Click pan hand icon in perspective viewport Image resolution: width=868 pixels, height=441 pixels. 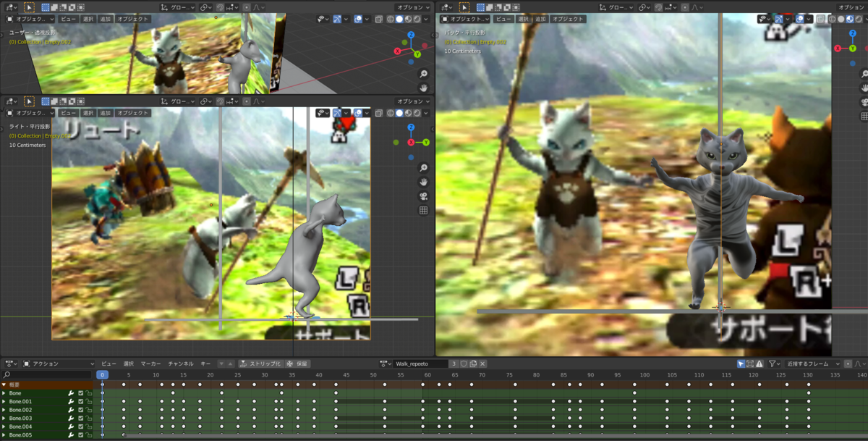423,88
